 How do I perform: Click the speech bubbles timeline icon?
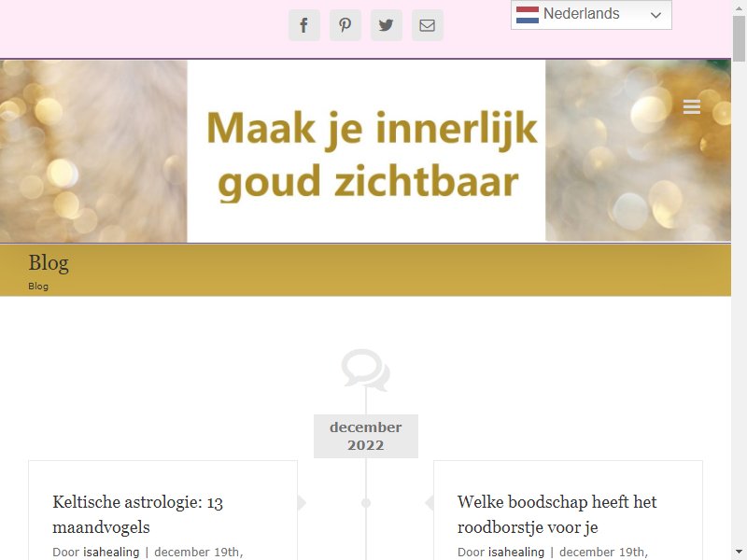point(366,370)
